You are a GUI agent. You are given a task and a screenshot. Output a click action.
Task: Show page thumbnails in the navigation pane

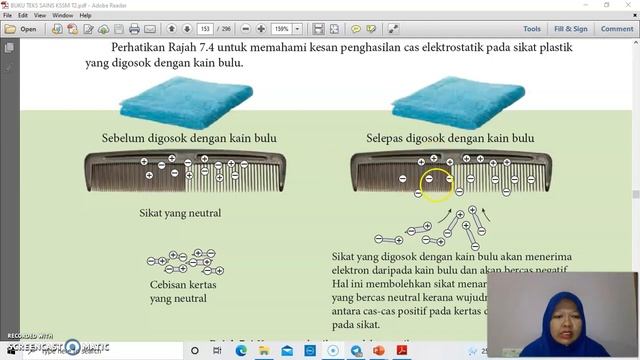pos(9,48)
